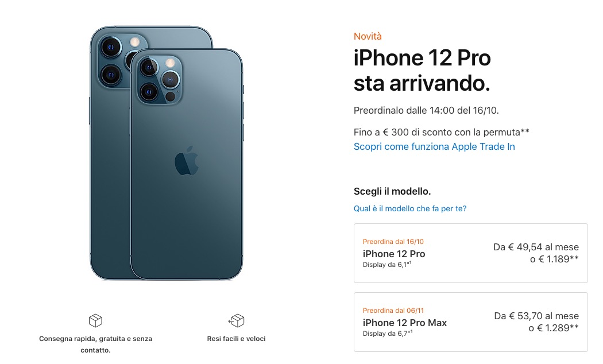Viewport: 603px width, 364px height.
Task: Click the orange 'Novità' label
Action: tap(368, 37)
